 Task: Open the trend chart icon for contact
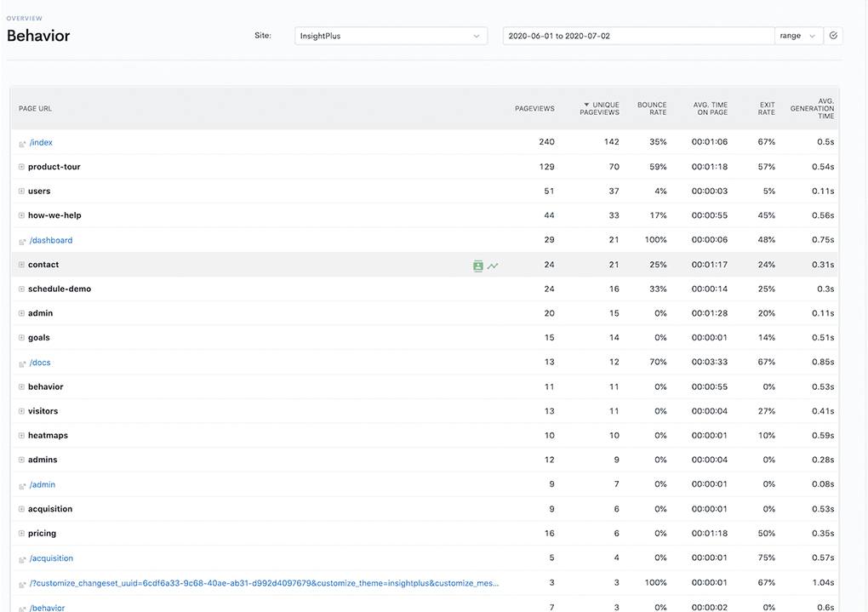(x=493, y=266)
